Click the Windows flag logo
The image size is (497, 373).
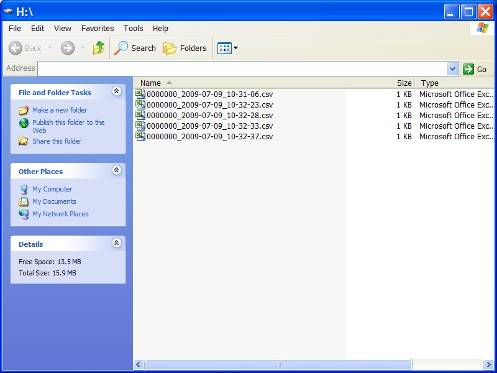click(482, 28)
